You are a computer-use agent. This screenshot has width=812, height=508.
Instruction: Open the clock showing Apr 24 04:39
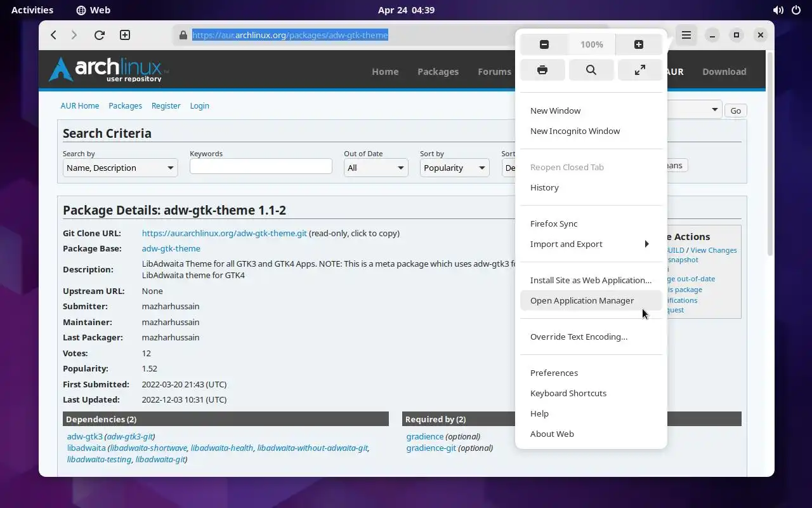[x=406, y=10]
